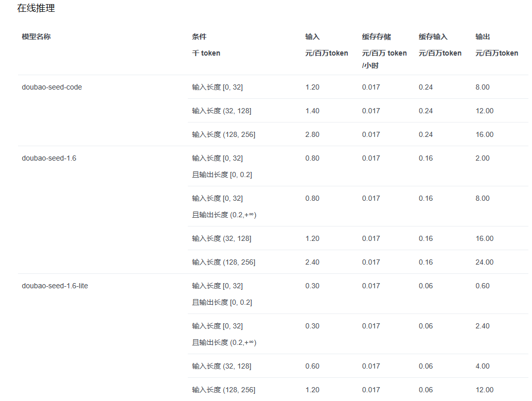Click cache storage 0.017 in doubao-seed-code first row
The width and height of the screenshot is (532, 401).
point(371,88)
